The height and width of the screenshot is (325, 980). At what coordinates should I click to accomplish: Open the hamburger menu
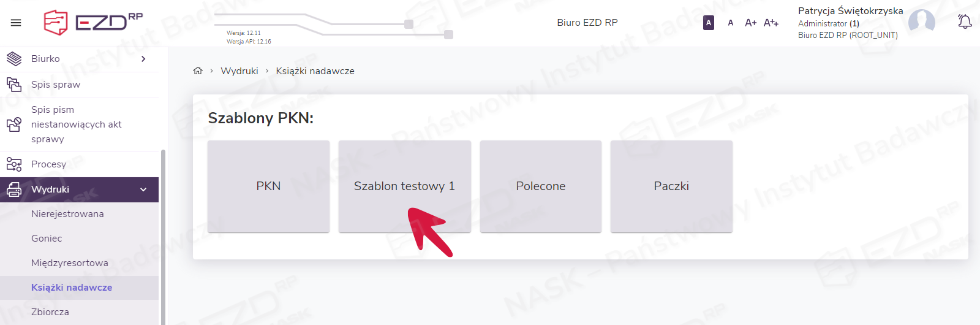[x=16, y=23]
